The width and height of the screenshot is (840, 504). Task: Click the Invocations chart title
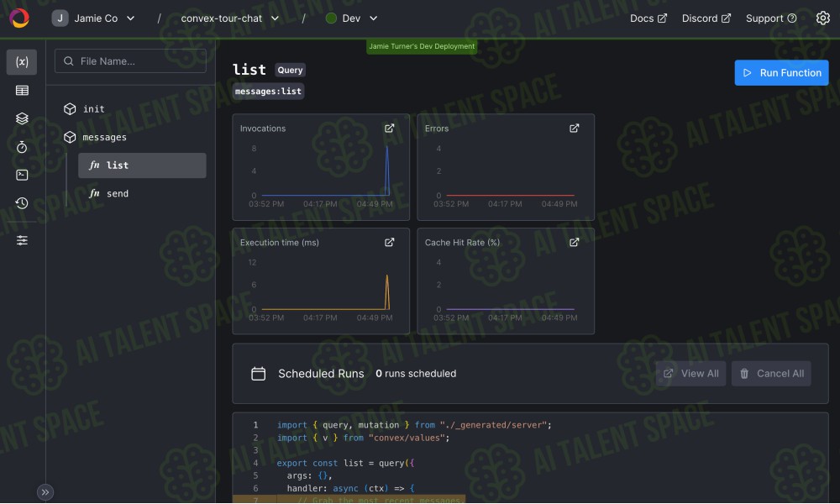tap(262, 129)
